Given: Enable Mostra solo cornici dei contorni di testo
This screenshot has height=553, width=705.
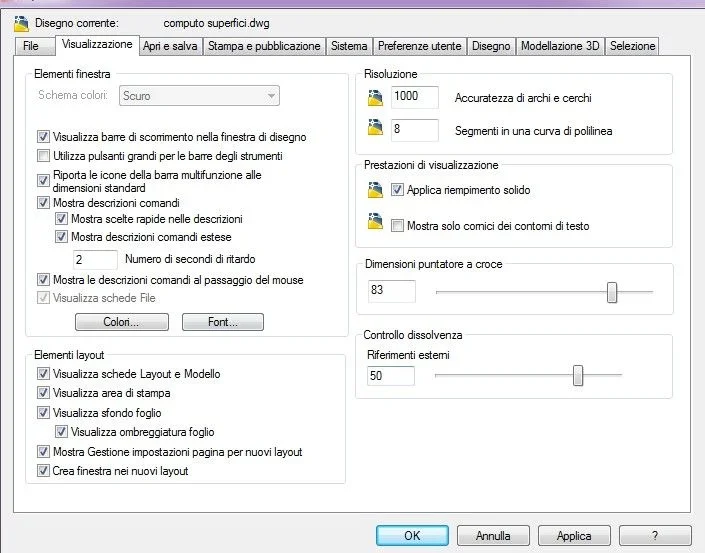Looking at the screenshot, I should click(397, 225).
